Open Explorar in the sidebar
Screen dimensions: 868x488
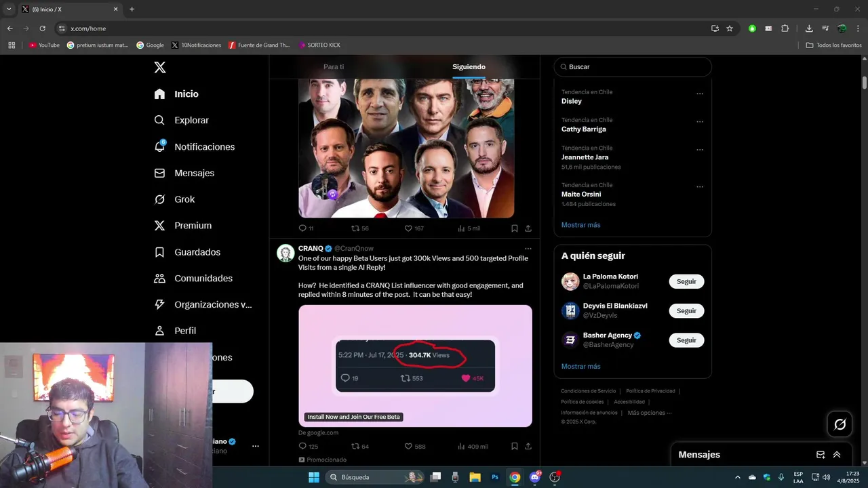pyautogui.click(x=182, y=120)
